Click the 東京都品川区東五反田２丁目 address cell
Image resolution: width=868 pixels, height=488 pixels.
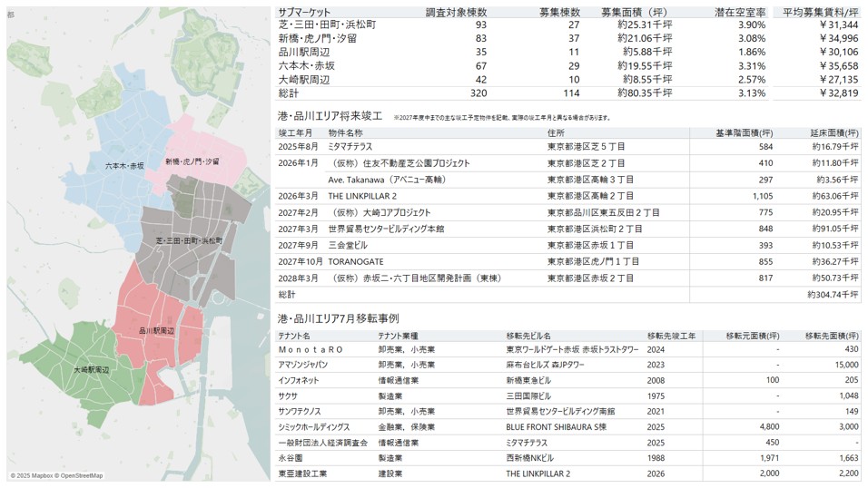[604, 212]
